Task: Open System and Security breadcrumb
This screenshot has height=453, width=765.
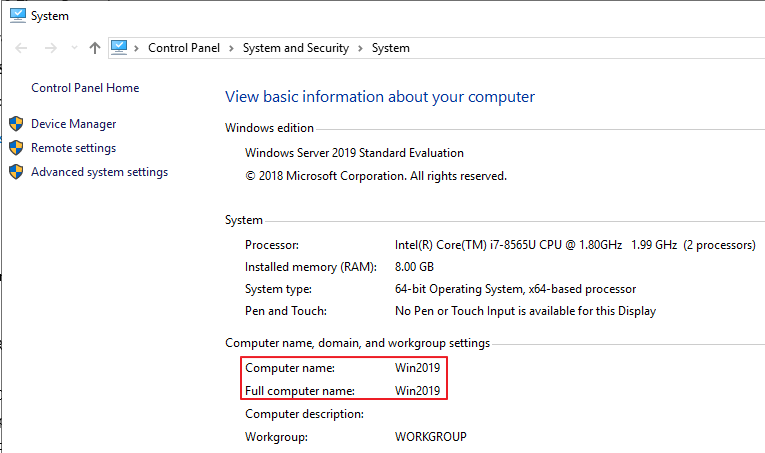Action: tap(296, 48)
